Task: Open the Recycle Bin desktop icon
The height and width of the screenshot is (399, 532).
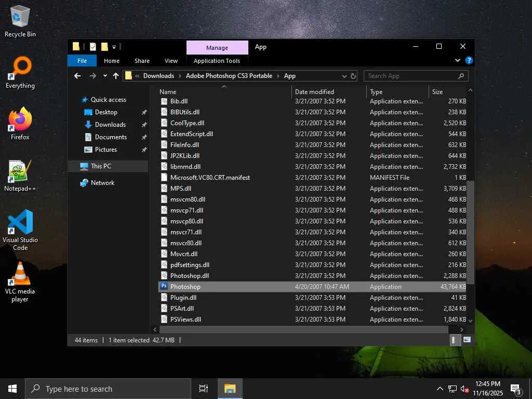Action: [20, 21]
